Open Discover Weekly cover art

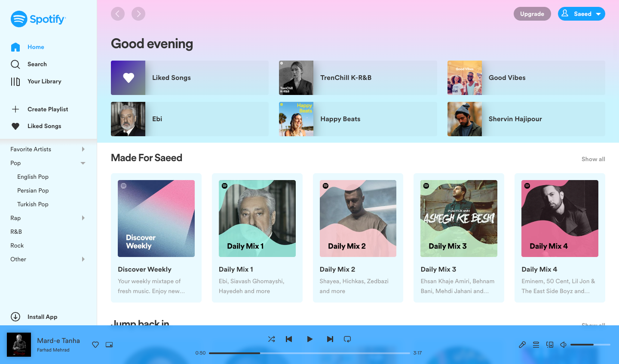[156, 218]
